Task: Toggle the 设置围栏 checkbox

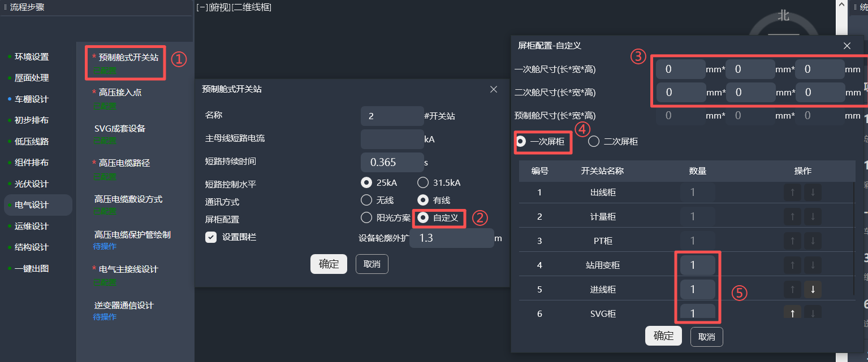Action: click(211, 237)
